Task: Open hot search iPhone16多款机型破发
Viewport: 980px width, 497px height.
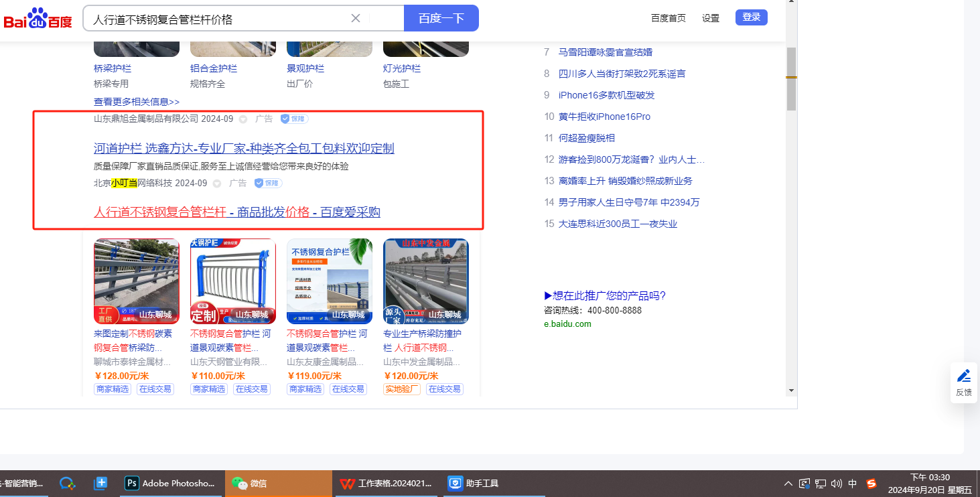Action: pyautogui.click(x=607, y=95)
